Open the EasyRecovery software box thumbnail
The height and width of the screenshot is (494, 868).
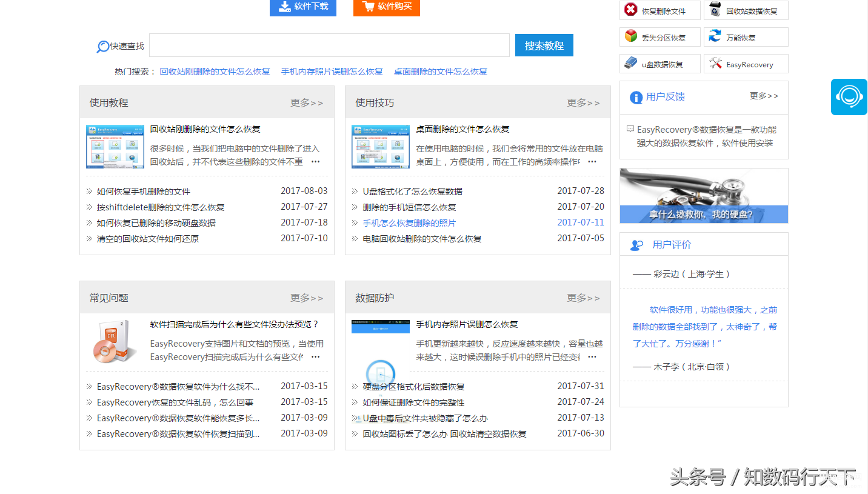(115, 341)
